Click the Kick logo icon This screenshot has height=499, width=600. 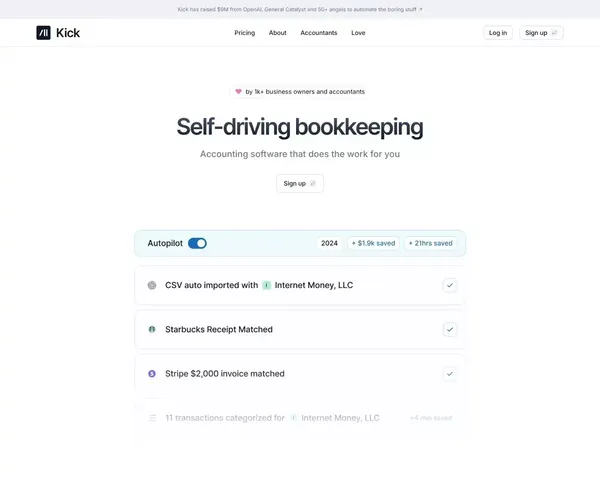[43, 33]
